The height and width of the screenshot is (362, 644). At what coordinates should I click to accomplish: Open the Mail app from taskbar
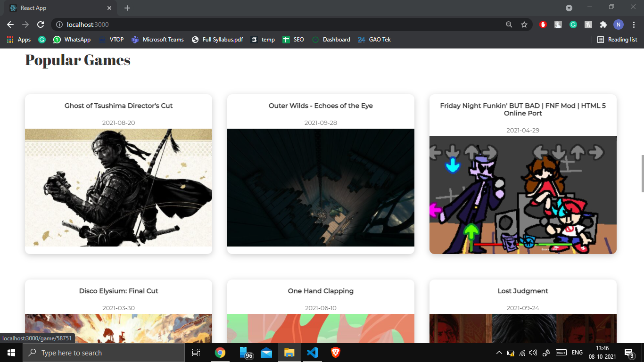[x=266, y=353]
